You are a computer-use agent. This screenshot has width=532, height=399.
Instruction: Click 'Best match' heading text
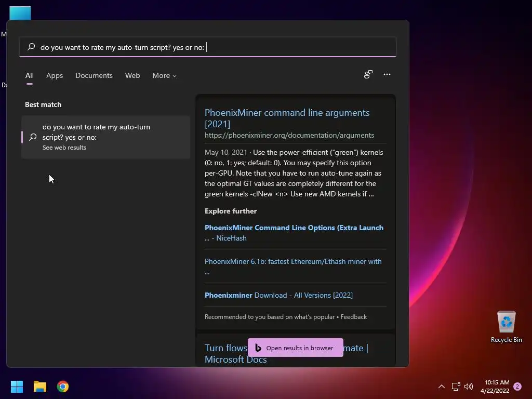click(x=43, y=104)
